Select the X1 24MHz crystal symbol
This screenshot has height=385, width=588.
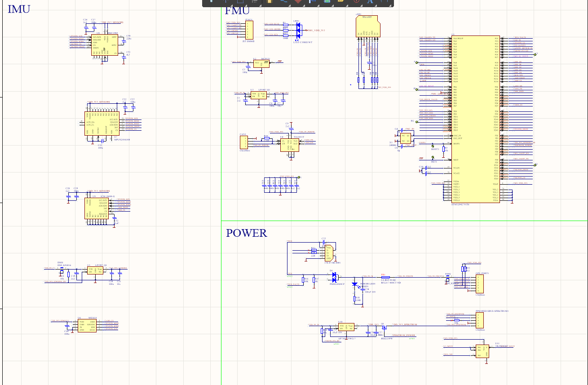[405, 138]
